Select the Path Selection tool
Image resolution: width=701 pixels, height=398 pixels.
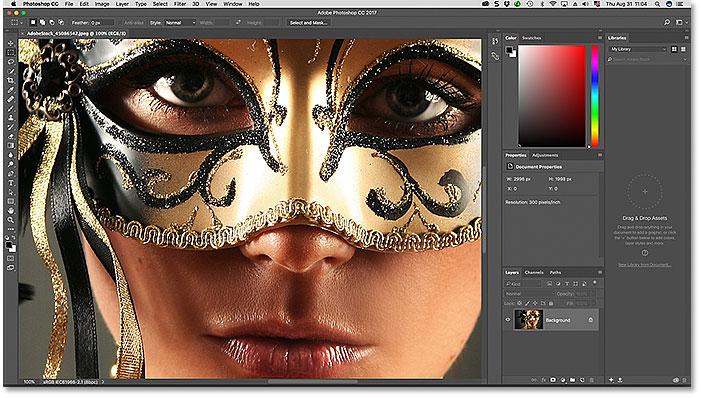point(11,192)
